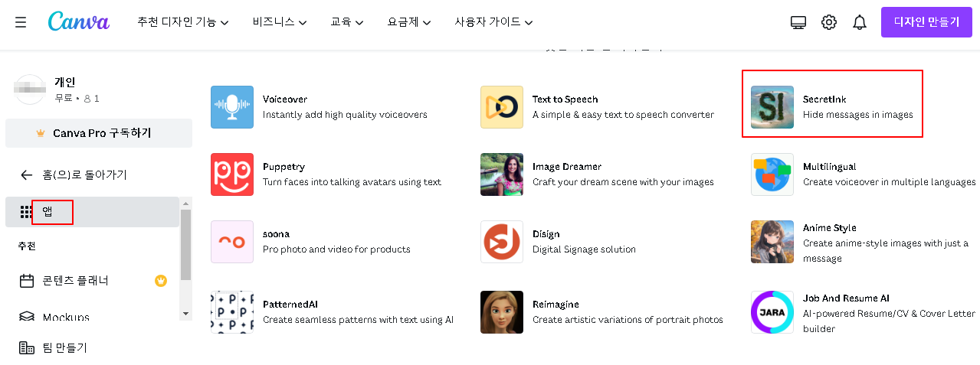Open the Text to Speech title
This screenshot has height=365, width=980.
[x=565, y=99]
